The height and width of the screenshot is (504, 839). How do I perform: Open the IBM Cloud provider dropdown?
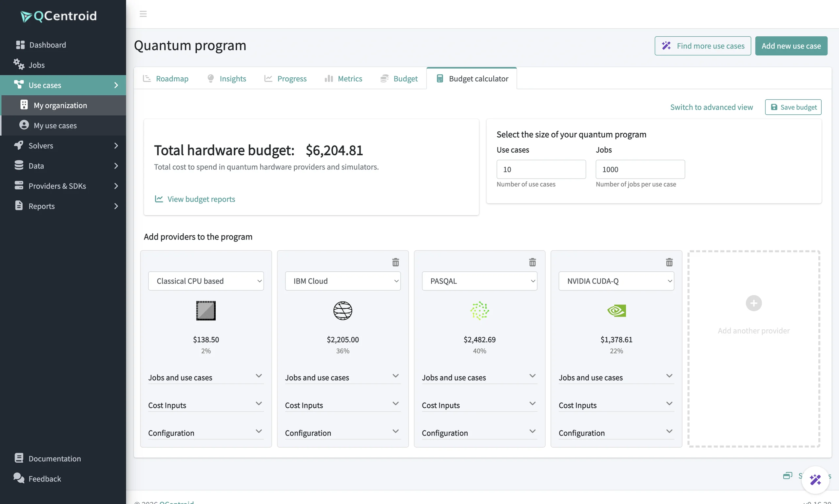pos(342,281)
